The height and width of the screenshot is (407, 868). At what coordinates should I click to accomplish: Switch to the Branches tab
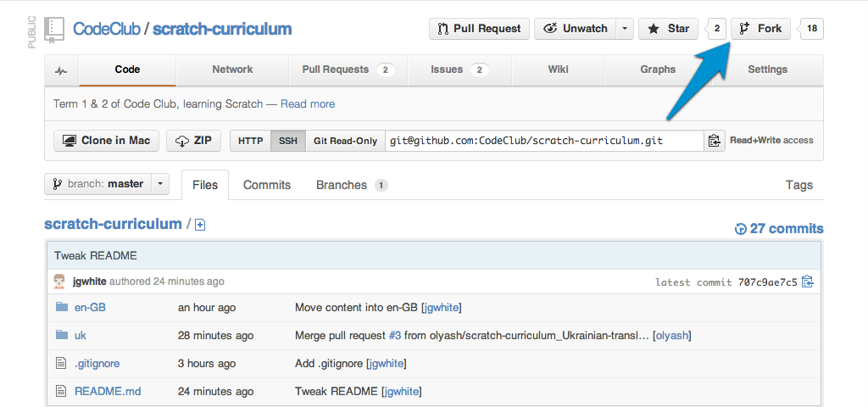coord(352,185)
